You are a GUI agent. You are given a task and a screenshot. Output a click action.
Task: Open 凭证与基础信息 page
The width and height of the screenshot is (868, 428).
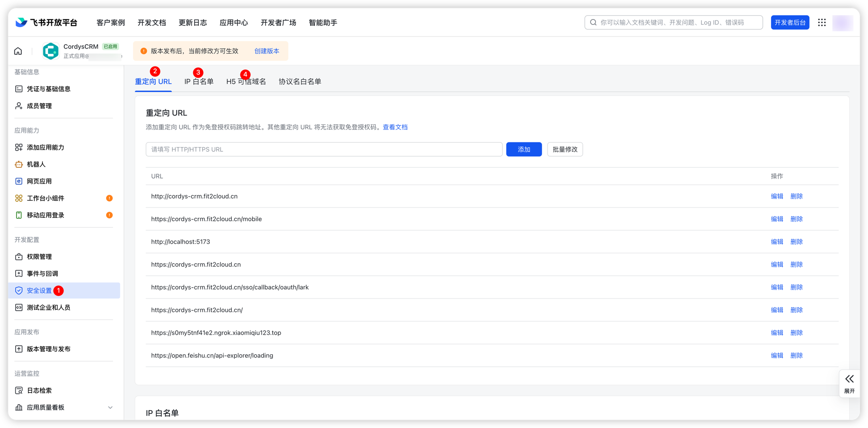tap(48, 89)
